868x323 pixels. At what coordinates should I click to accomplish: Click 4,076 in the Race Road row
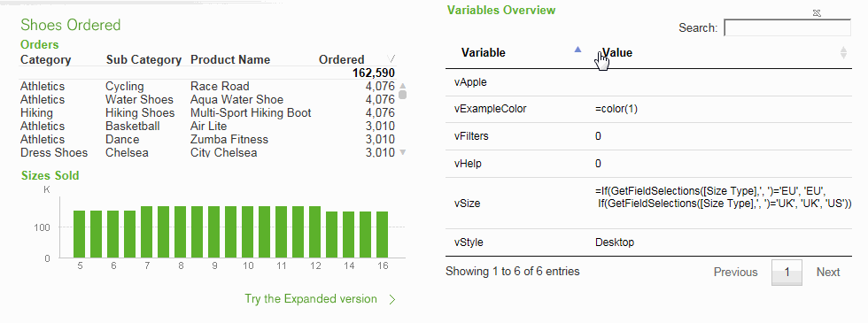(380, 87)
